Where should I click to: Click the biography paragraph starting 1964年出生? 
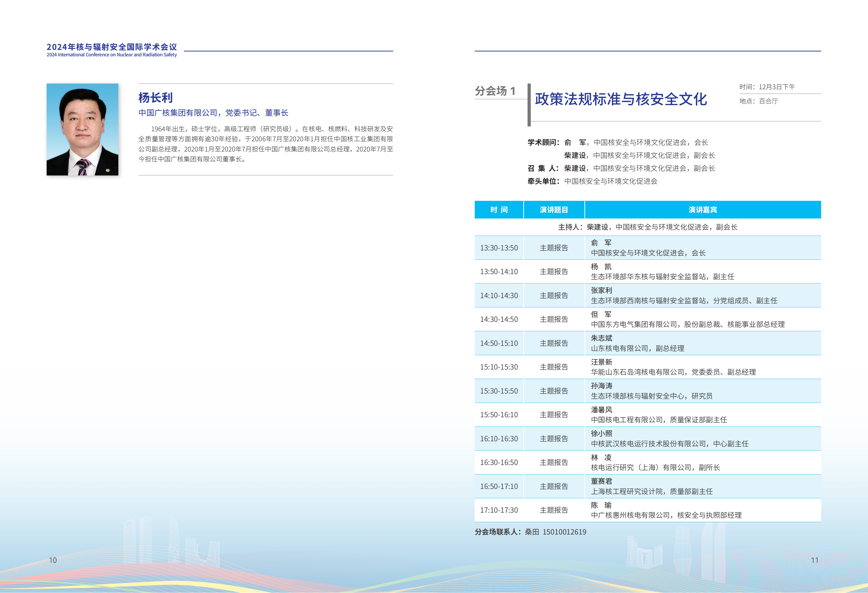tap(266, 144)
